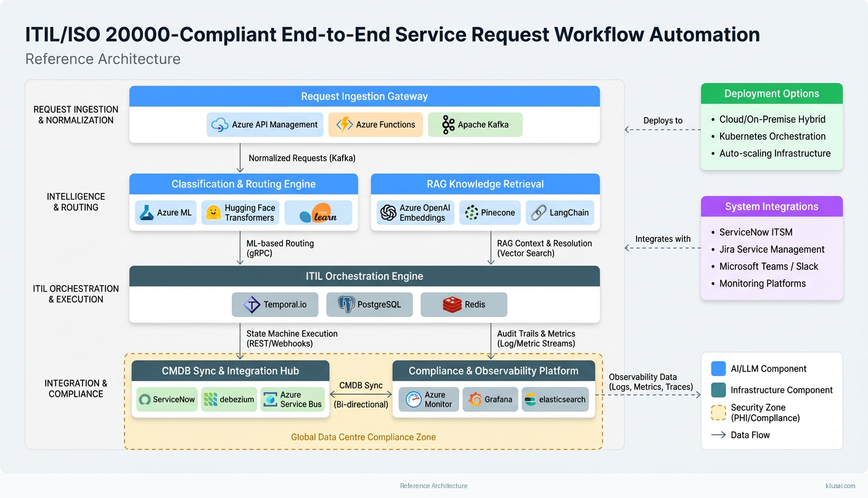Click the teal Infrastructure Component legend swatch
The height and width of the screenshot is (498, 868).
click(718, 390)
